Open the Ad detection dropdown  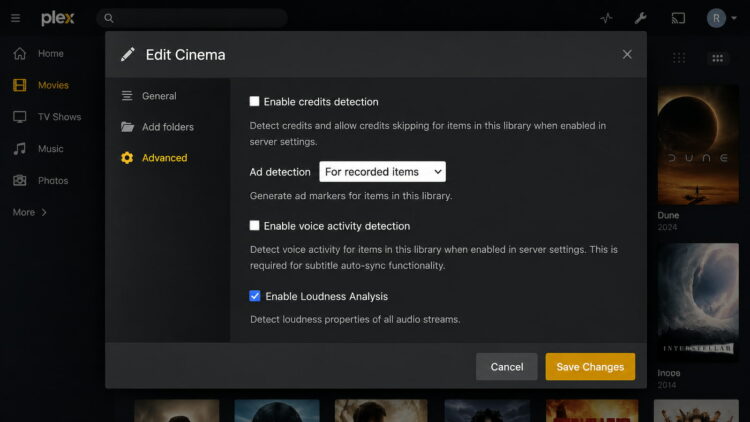pyautogui.click(x=382, y=171)
